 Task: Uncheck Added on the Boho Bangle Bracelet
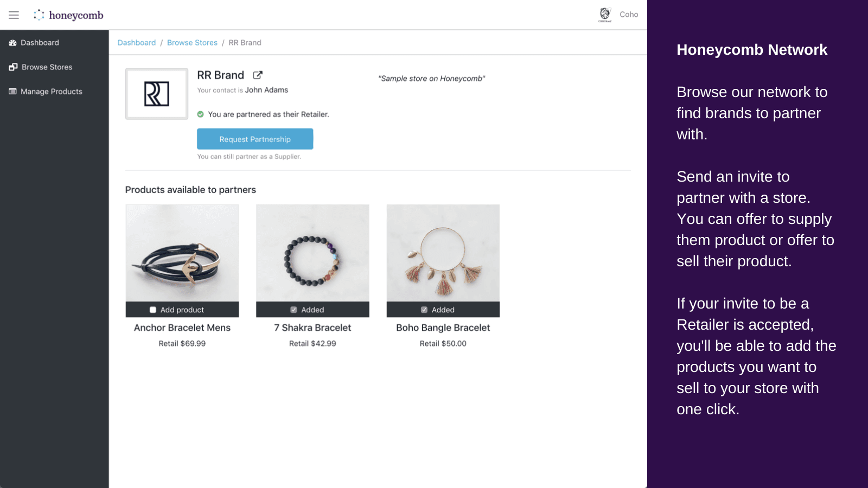pos(424,309)
